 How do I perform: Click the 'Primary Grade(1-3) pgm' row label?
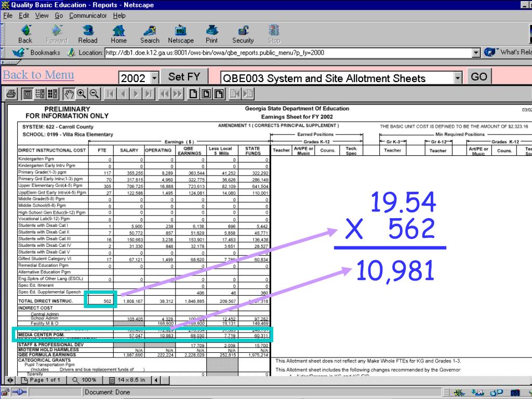(43, 172)
